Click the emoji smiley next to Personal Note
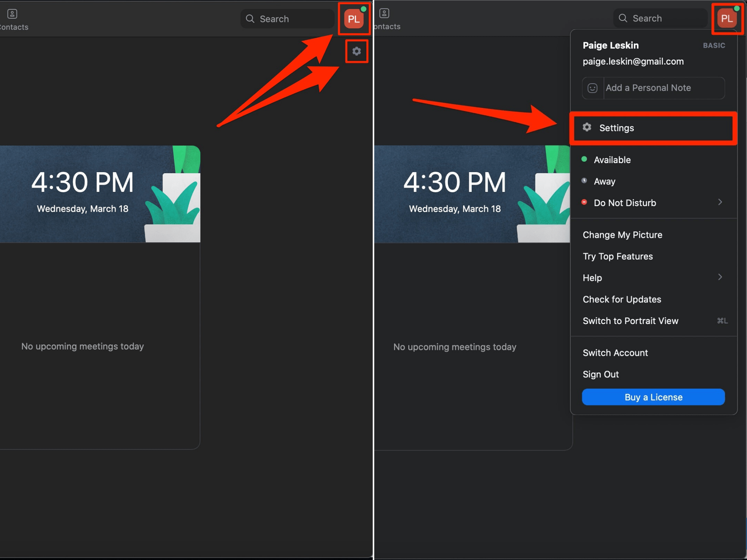747x560 pixels. point(592,88)
